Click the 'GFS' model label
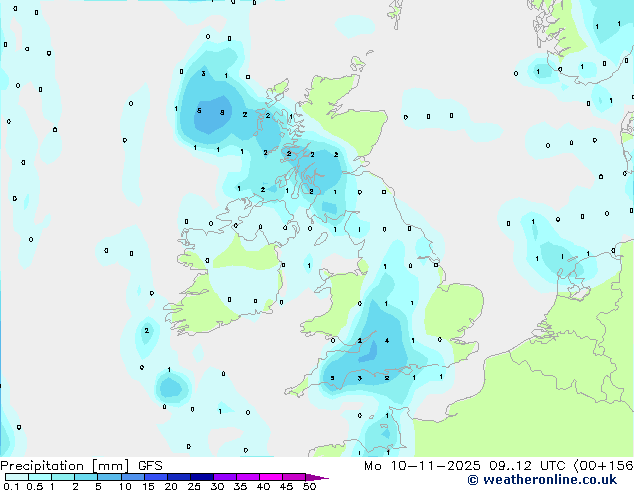 [150, 466]
